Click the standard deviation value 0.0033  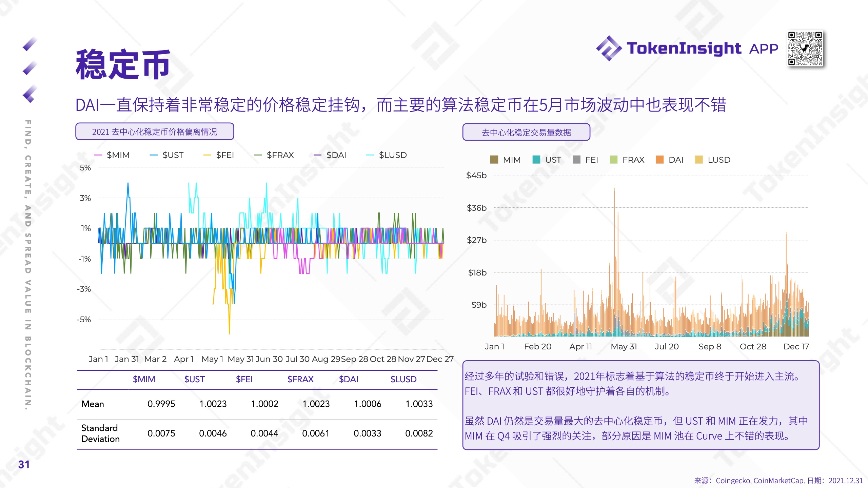click(x=368, y=433)
